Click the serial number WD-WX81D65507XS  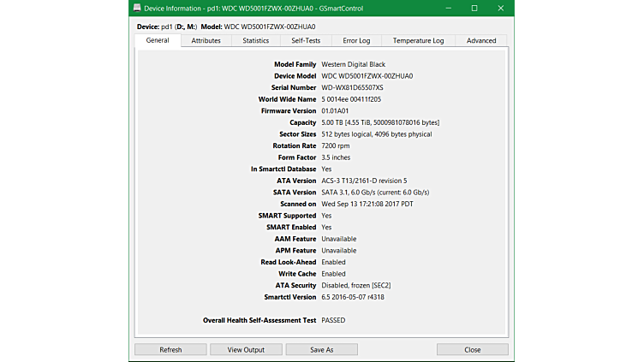pyautogui.click(x=352, y=87)
